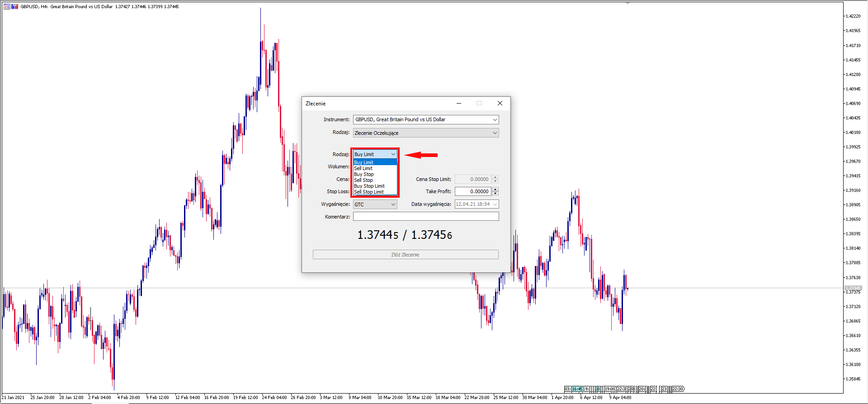This screenshot has height=404, width=868.
Task: Open the GTC expiration dropdown
Action: (x=375, y=204)
